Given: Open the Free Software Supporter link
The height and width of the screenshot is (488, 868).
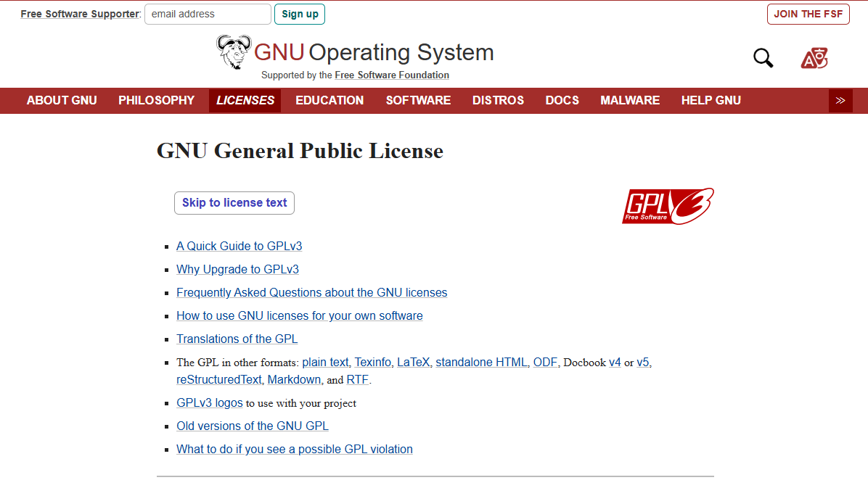Looking at the screenshot, I should (x=81, y=15).
